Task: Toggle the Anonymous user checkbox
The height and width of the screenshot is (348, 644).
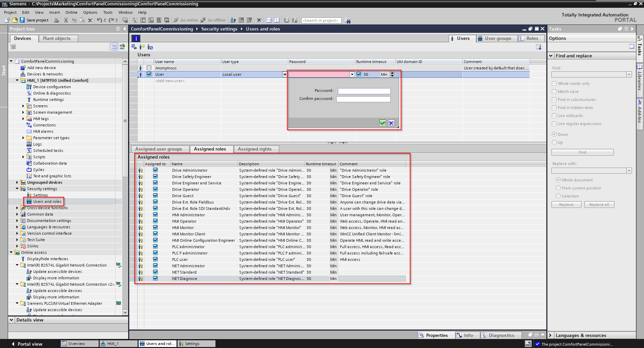Action: click(149, 68)
